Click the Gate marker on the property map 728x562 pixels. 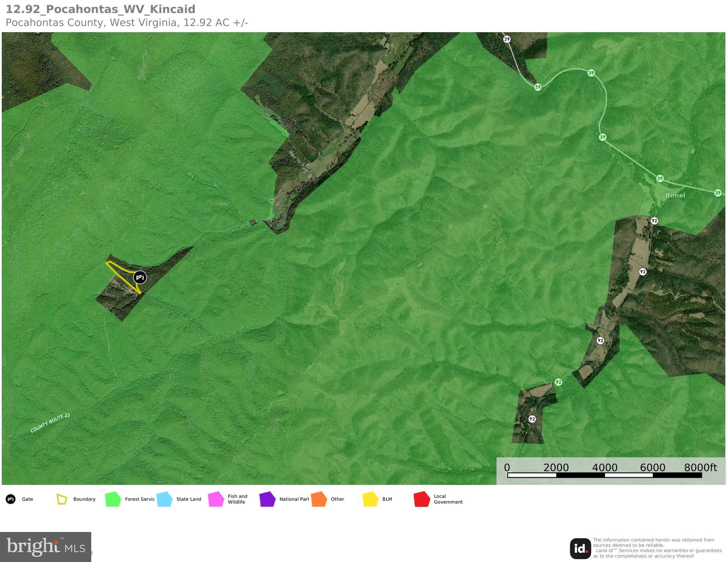point(140,278)
